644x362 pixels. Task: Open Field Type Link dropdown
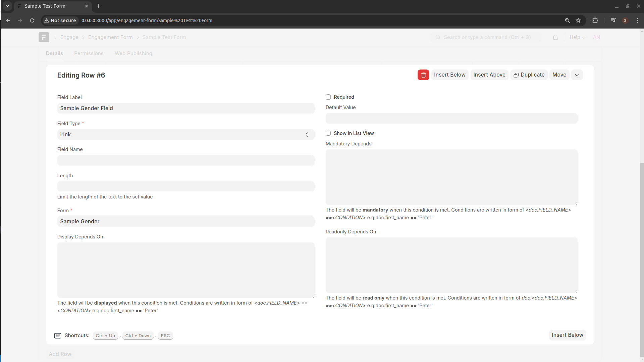pos(186,135)
